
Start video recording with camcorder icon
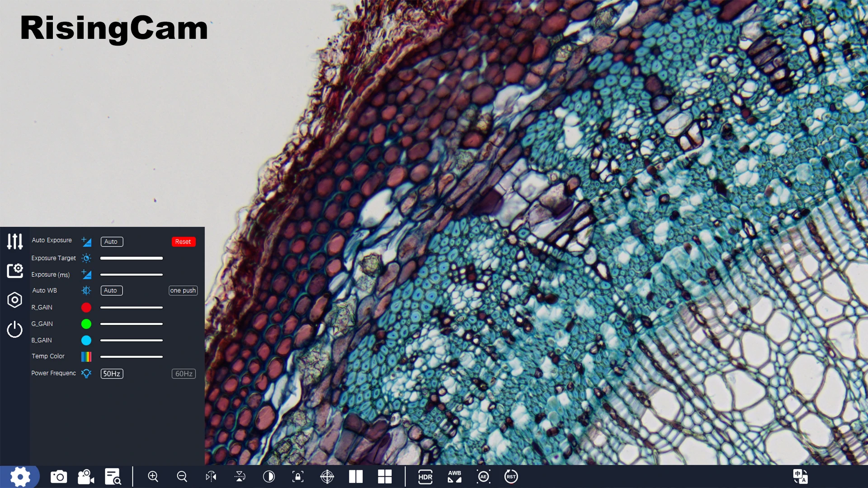tap(86, 477)
